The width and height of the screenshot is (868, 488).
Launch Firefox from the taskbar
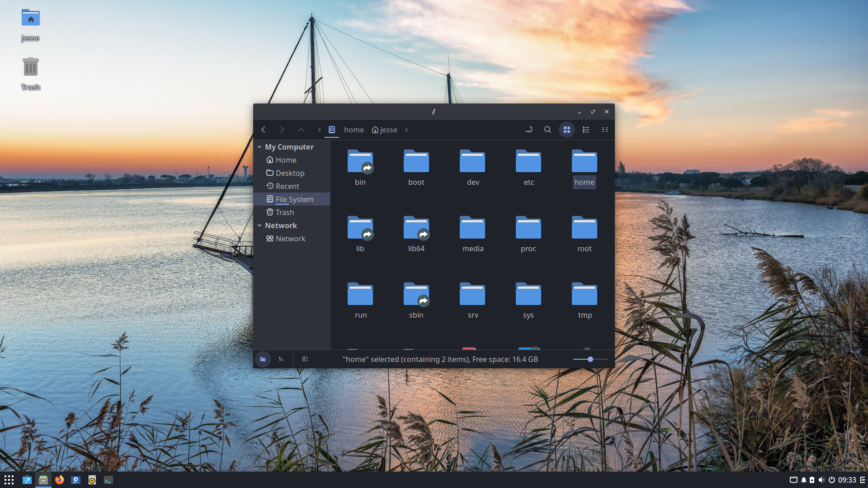tap(60, 480)
